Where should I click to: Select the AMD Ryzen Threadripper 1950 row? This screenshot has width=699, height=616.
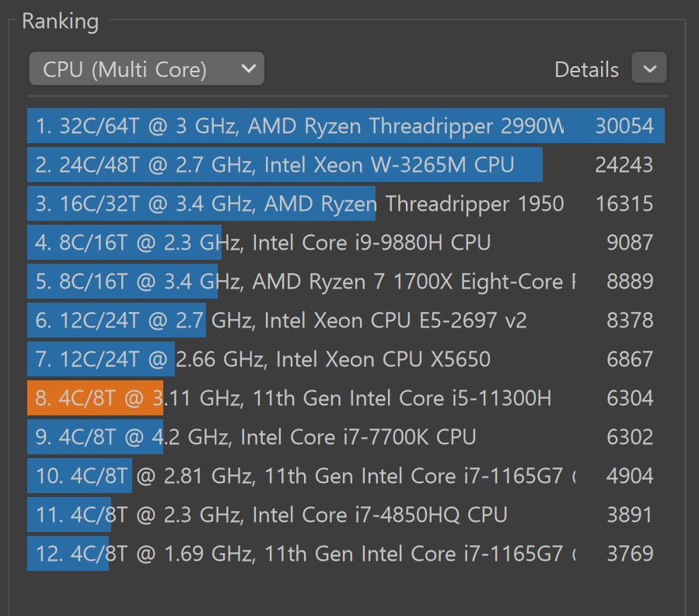tap(345, 204)
